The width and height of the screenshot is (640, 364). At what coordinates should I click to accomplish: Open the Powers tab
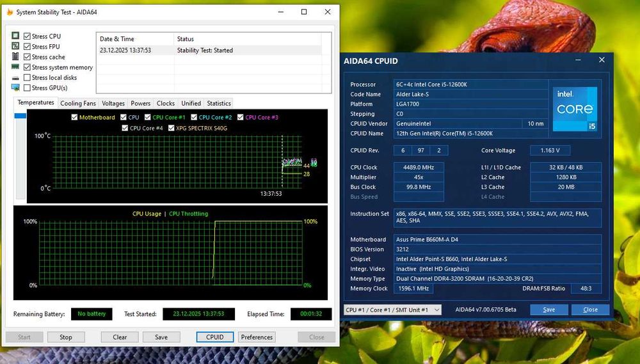(x=140, y=103)
